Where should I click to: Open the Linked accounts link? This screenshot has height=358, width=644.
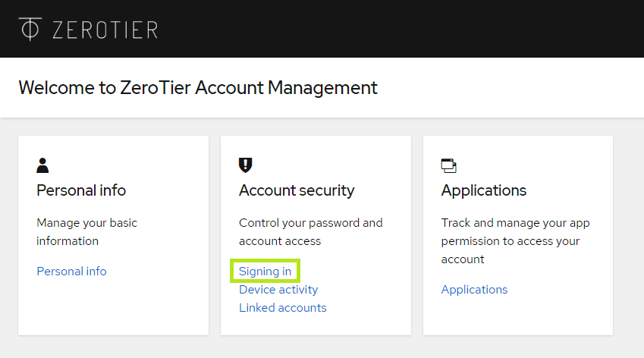[x=282, y=307]
